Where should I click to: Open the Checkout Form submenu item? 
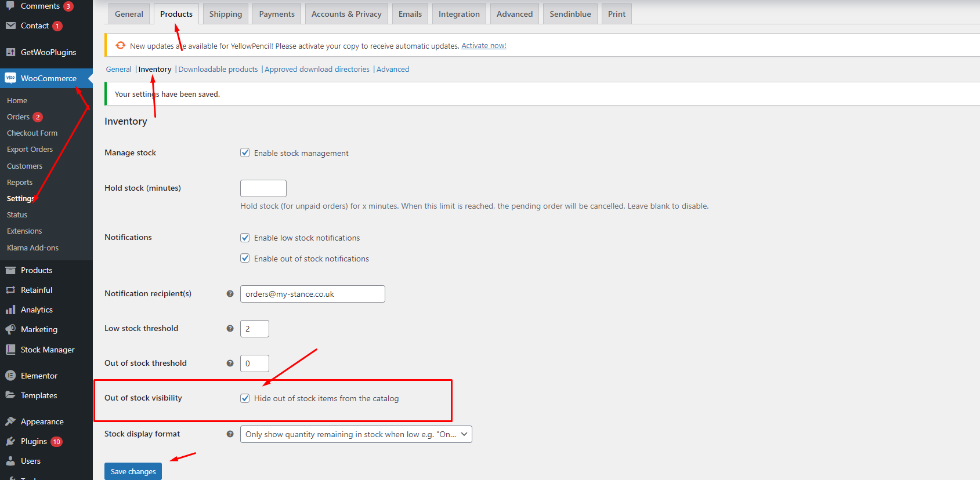[x=32, y=133]
